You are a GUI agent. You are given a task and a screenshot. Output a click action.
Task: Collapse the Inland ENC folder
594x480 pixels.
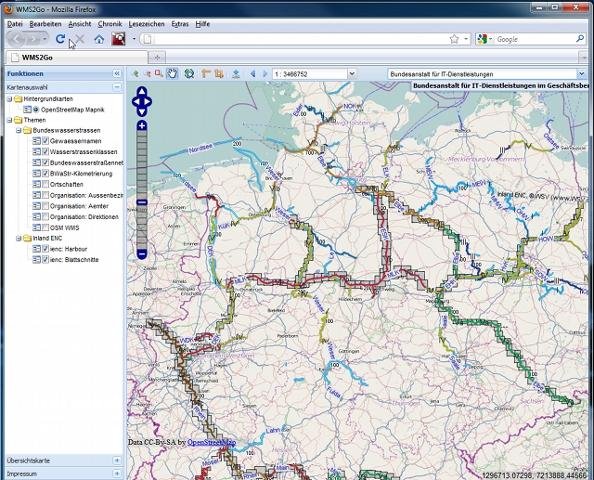click(x=18, y=238)
